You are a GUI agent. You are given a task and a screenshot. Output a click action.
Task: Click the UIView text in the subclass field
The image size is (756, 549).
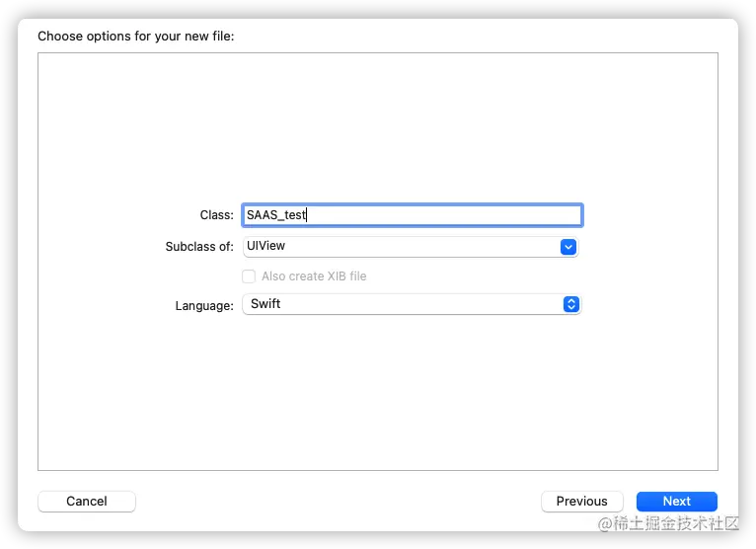pos(265,246)
